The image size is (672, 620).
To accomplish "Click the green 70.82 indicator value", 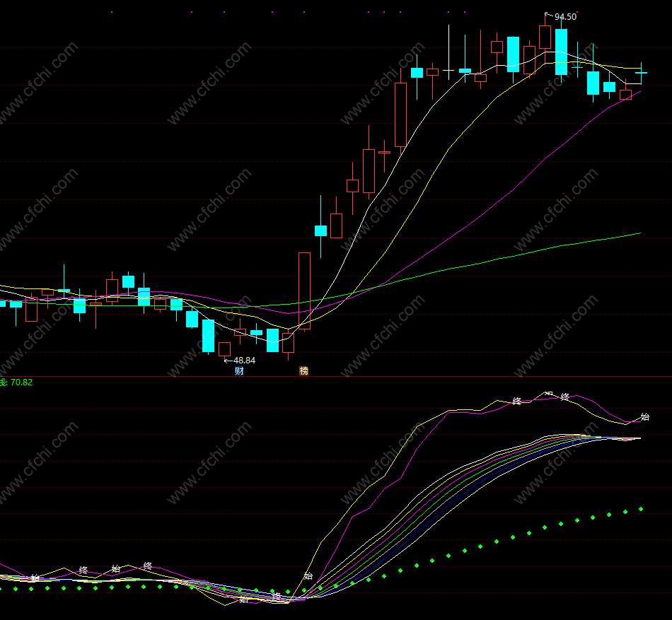I will (x=21, y=382).
